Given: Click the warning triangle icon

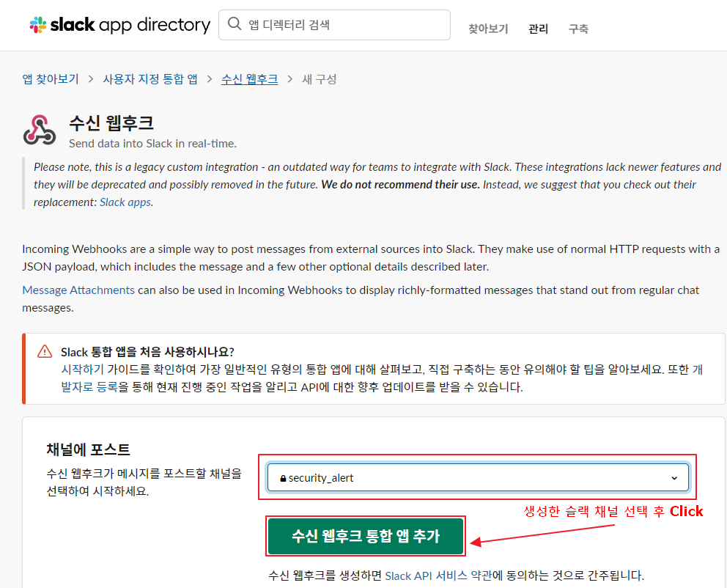Looking at the screenshot, I should (45, 351).
